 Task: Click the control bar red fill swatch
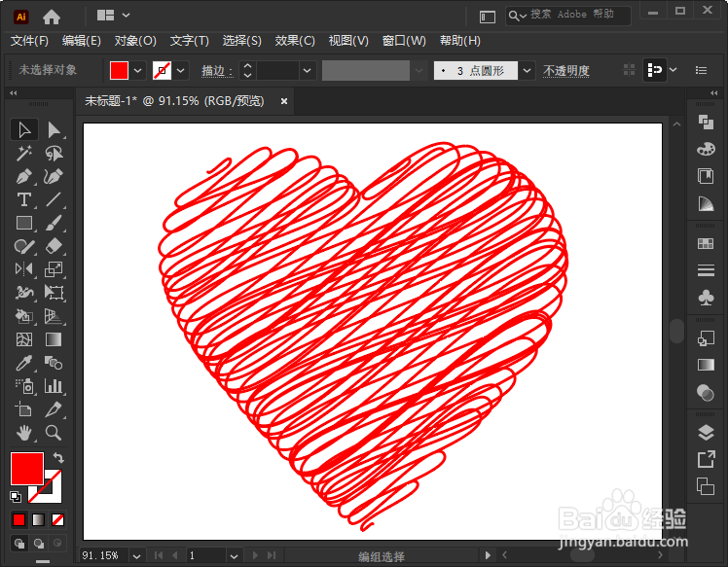point(119,71)
